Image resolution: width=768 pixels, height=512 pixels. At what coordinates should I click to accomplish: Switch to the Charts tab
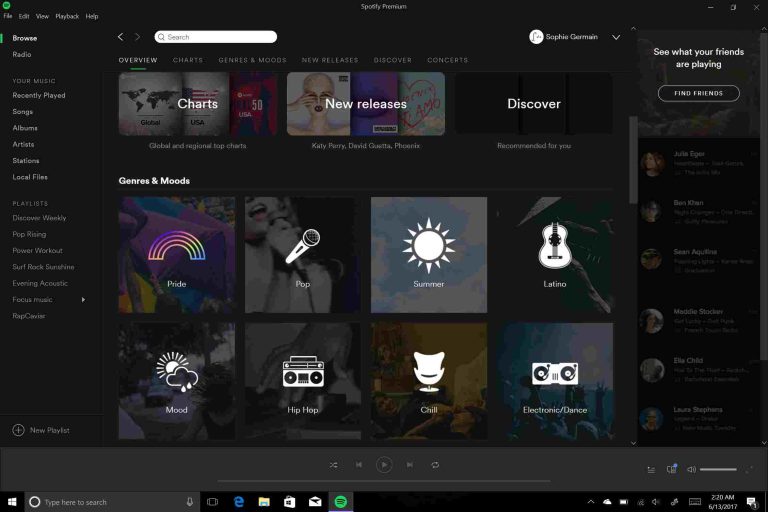[188, 60]
